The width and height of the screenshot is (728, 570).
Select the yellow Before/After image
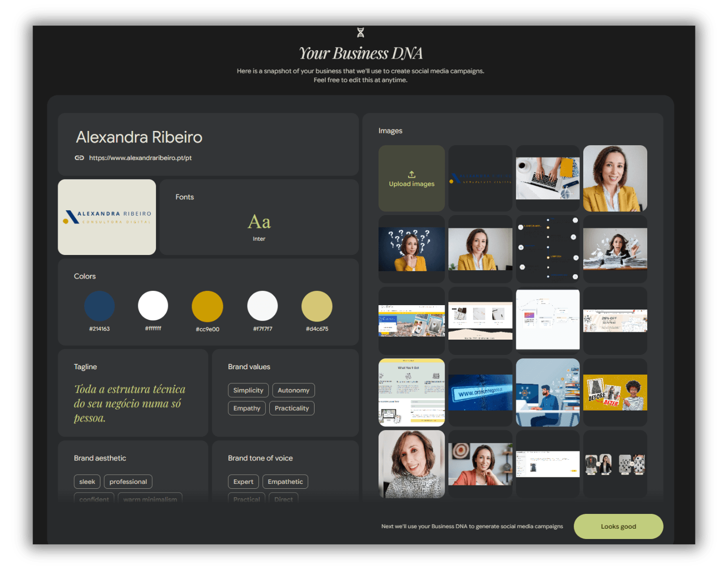(x=615, y=392)
